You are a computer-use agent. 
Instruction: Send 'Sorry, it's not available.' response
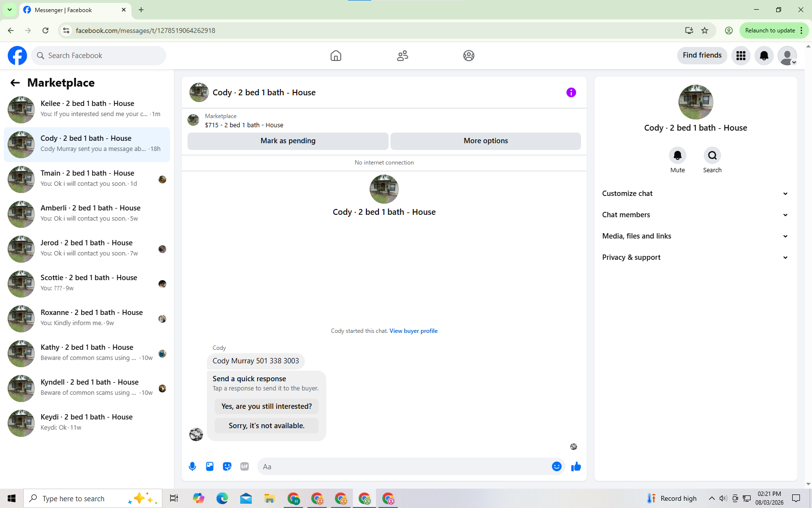[267, 426]
